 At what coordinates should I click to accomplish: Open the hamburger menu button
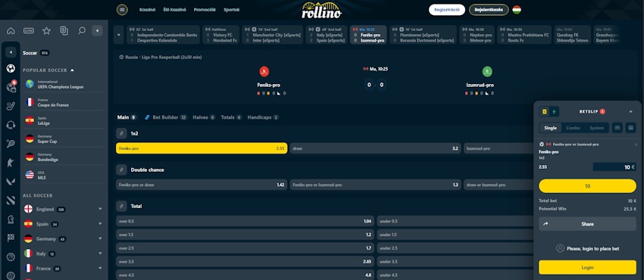[122, 10]
